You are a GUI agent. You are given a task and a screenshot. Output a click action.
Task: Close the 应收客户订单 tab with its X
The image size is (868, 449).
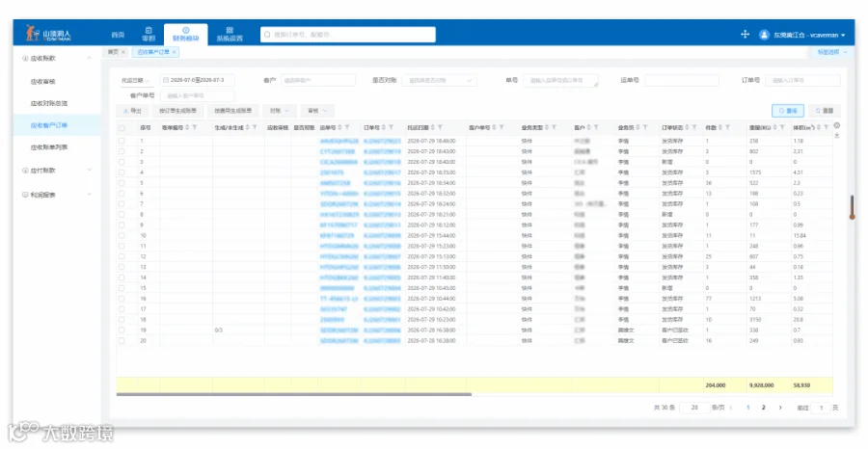tap(174, 52)
